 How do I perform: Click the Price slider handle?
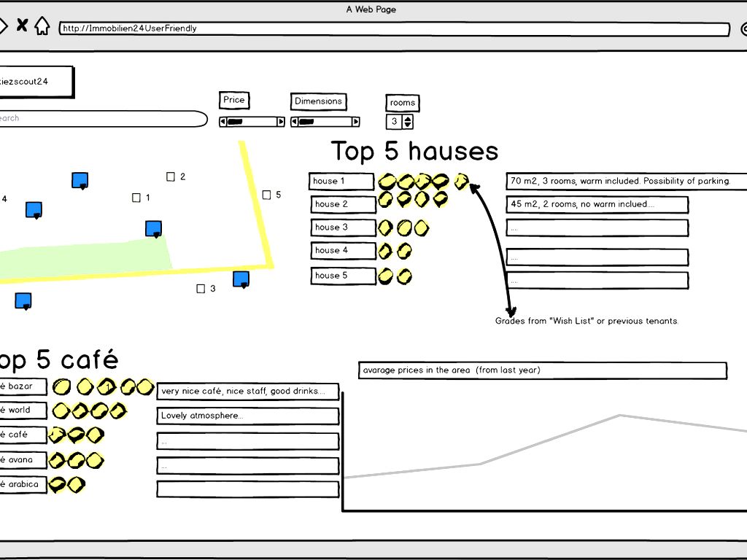(235, 122)
